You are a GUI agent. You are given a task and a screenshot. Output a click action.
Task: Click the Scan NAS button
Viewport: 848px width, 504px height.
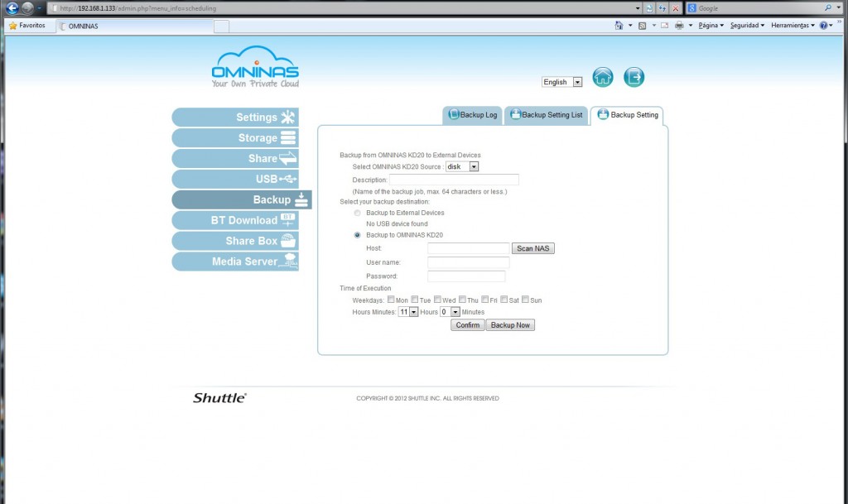532,248
